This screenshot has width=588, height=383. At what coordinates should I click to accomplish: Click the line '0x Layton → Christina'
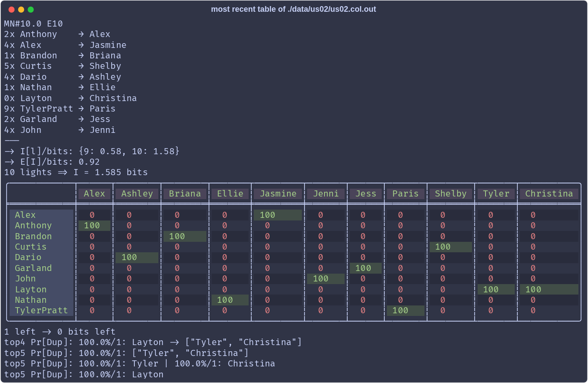(71, 98)
